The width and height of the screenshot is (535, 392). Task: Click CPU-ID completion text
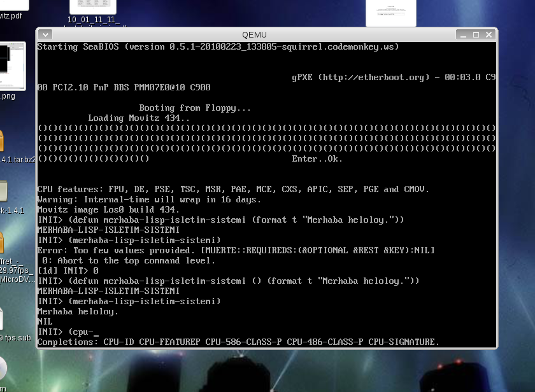tap(118, 342)
